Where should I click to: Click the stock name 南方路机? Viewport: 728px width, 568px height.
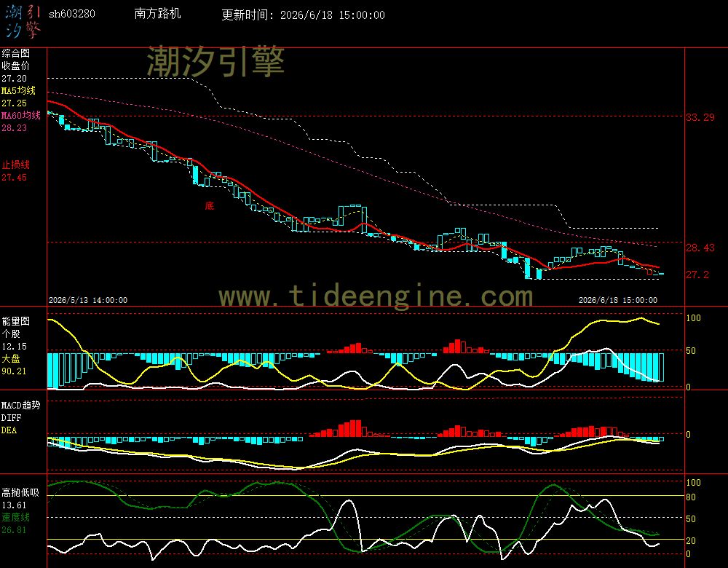[x=157, y=13]
